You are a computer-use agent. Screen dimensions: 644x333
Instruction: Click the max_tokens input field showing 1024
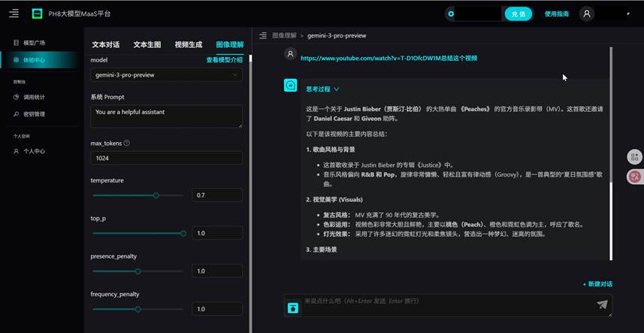point(166,158)
